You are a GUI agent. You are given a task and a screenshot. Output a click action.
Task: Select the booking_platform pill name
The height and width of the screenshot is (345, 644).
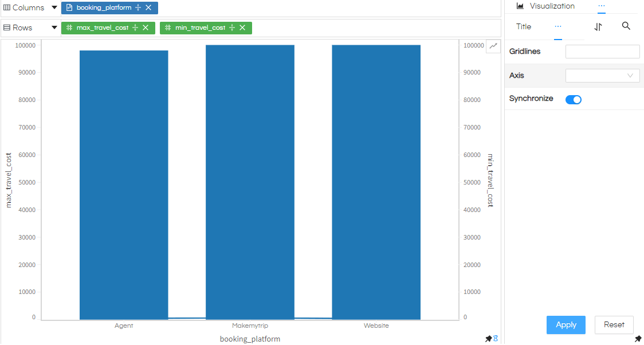104,8
